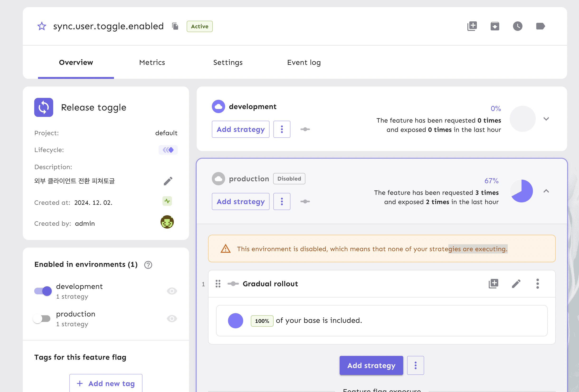This screenshot has height=392, width=579.
Task: Copy the Gradual rollout strategy
Action: pyautogui.click(x=493, y=284)
